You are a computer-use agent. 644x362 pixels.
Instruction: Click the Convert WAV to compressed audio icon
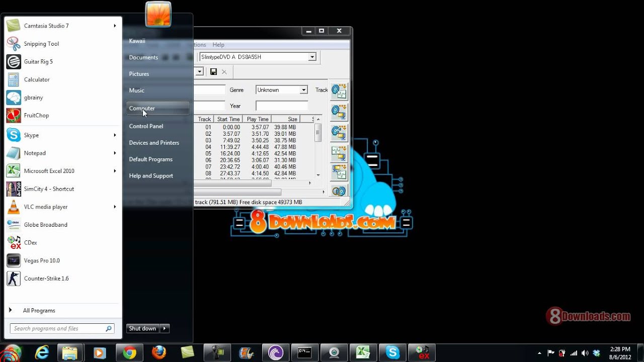(340, 152)
